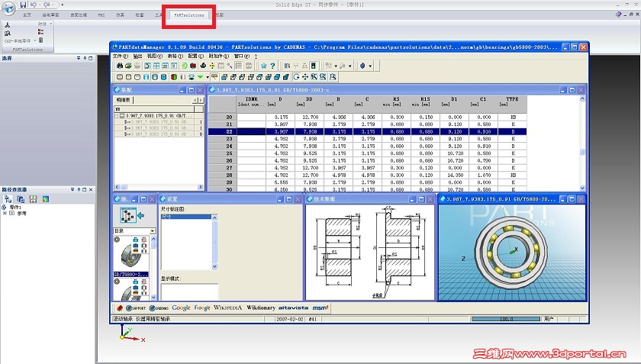641x364 pixels.
Task: Open the 文件(F) menu
Action: click(120, 56)
